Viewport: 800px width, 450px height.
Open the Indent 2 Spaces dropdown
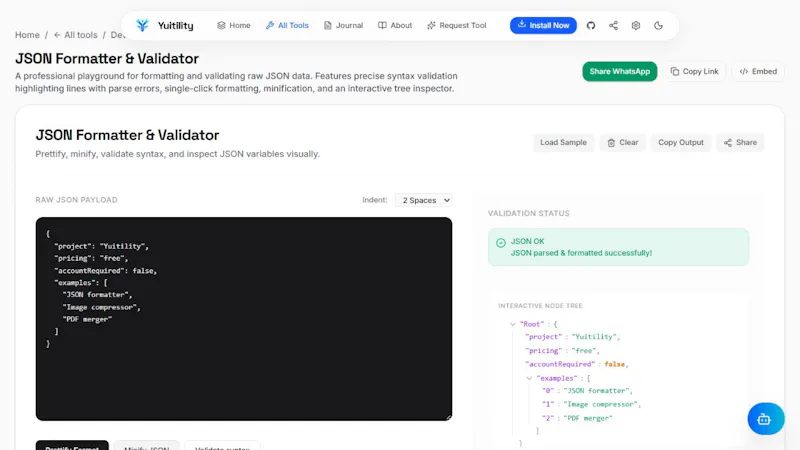coord(423,200)
